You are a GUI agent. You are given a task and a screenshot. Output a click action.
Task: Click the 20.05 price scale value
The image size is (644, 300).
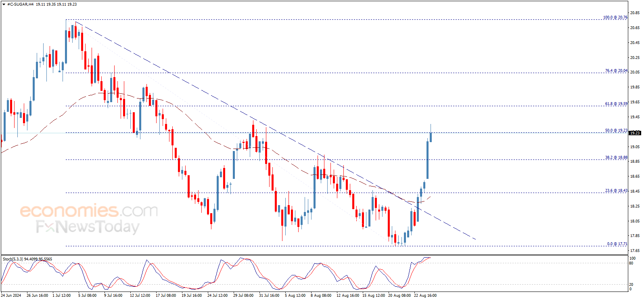635,72
